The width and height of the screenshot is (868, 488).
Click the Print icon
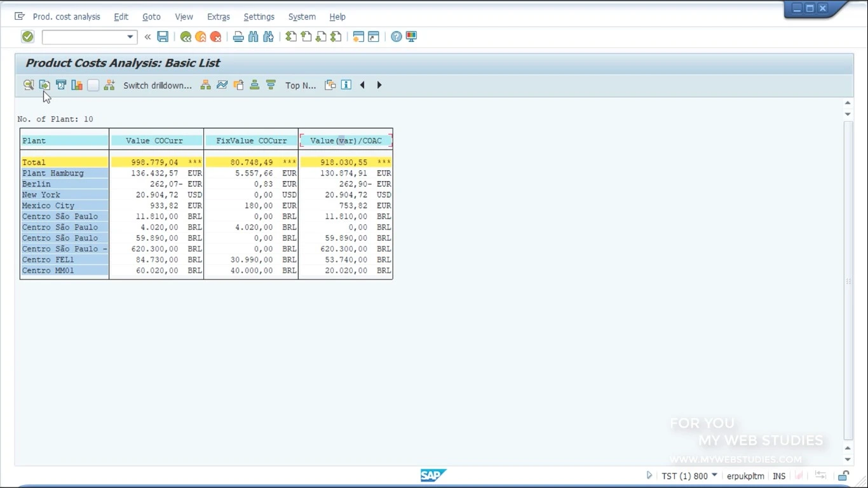pyautogui.click(x=238, y=37)
